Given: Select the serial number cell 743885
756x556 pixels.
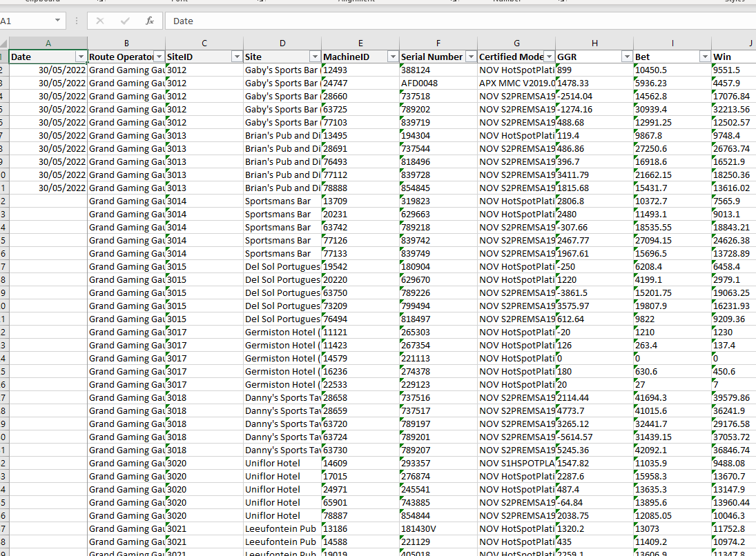Looking at the screenshot, I should [x=438, y=502].
